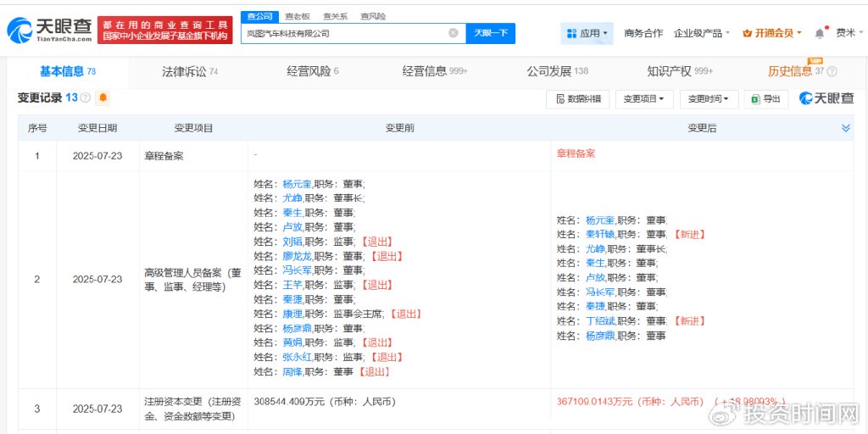Click the 变更日期 column header

click(x=97, y=128)
